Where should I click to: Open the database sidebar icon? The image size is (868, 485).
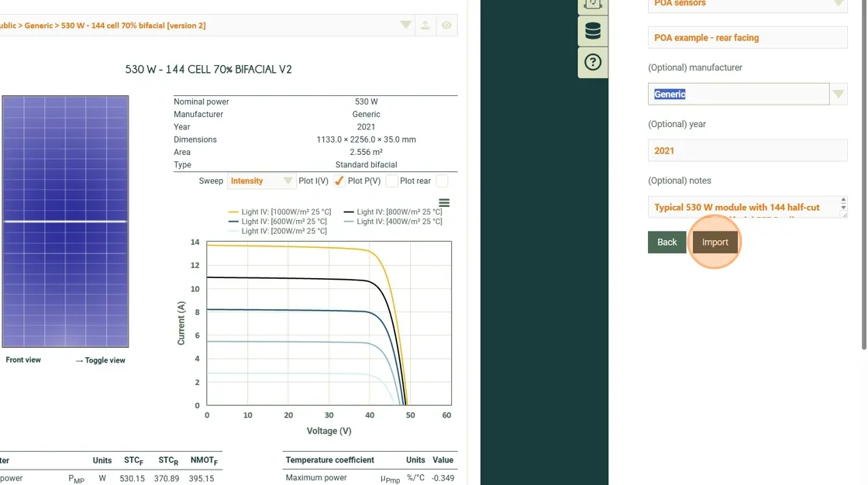[593, 32]
